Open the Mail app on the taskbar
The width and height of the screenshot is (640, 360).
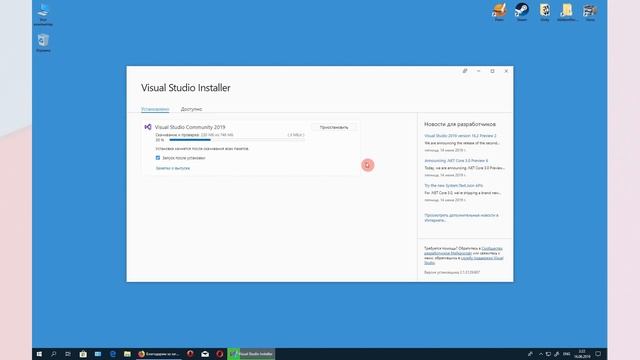(205, 354)
